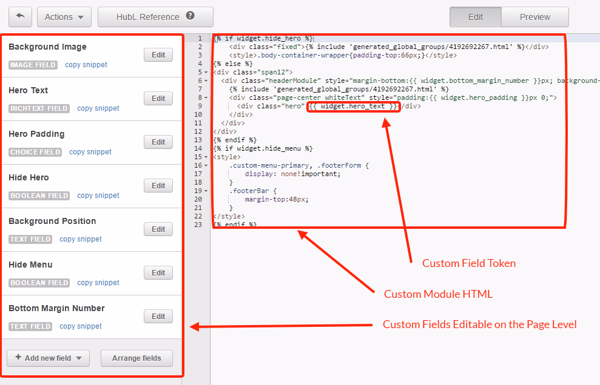Copy snippet for Hide Hero field
The width and height of the screenshot is (600, 385).
[98, 196]
